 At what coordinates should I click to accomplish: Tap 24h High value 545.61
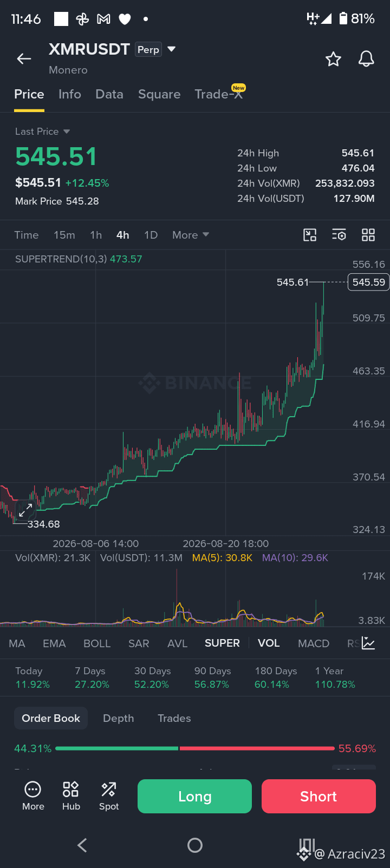click(358, 153)
